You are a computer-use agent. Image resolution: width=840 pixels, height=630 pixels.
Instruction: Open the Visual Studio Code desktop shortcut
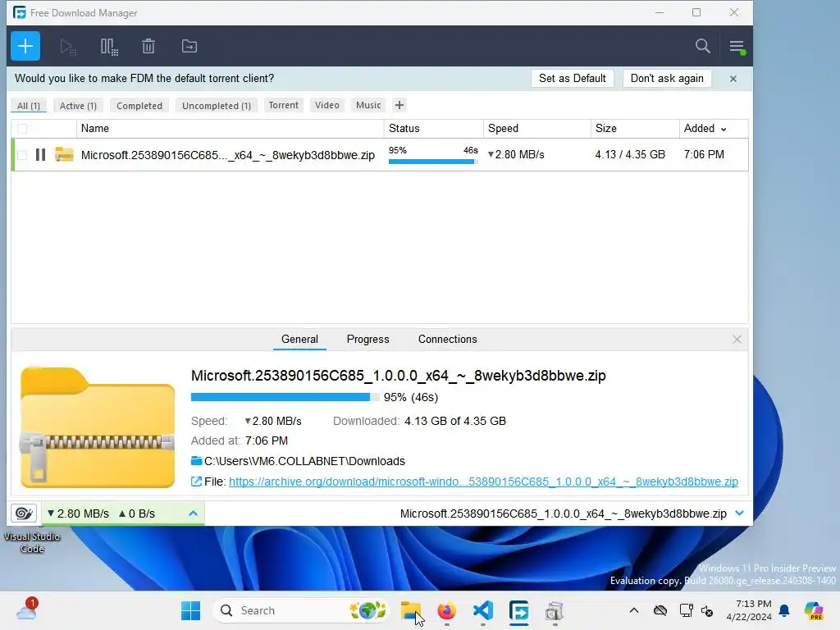[32, 542]
